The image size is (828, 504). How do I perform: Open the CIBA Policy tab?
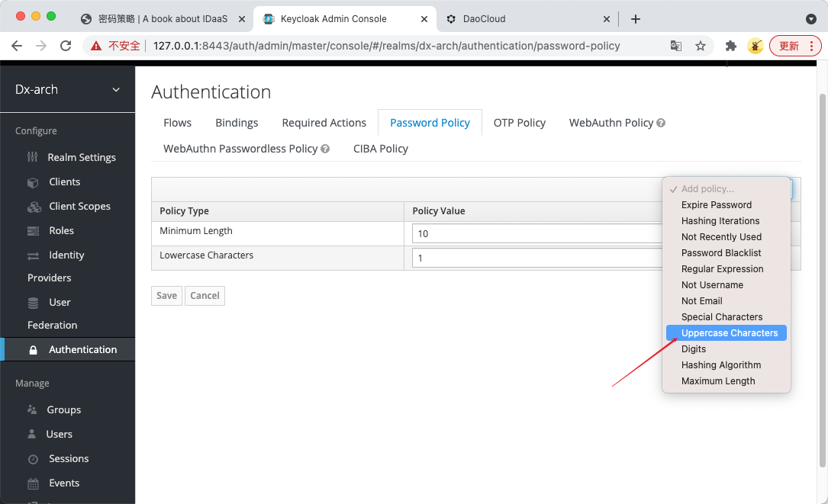(380, 149)
